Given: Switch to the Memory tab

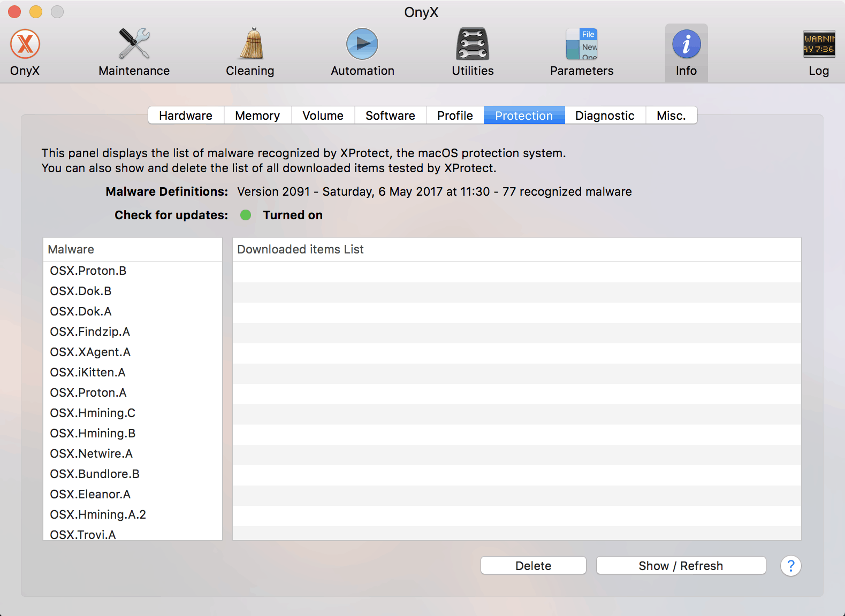Looking at the screenshot, I should click(257, 115).
